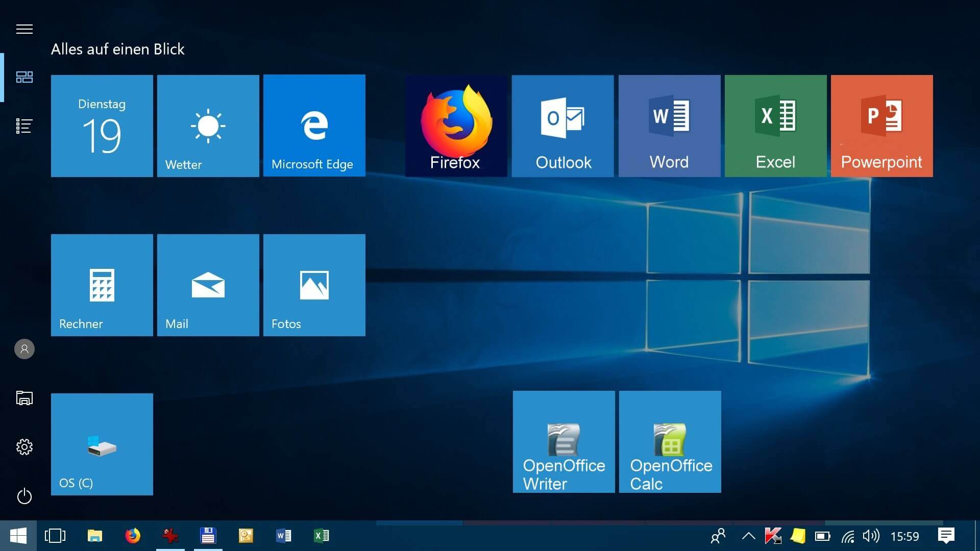Open the People icon in system tray
Viewport: 980px width, 551px height.
pos(718,536)
